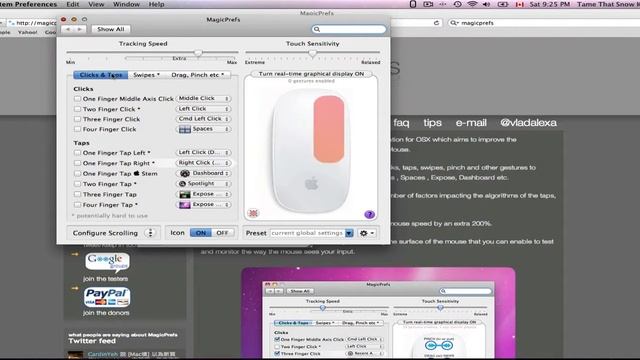Enable One Finger Tap Apple Stem checkbox
This screenshot has width=640, height=360.
(x=77, y=173)
